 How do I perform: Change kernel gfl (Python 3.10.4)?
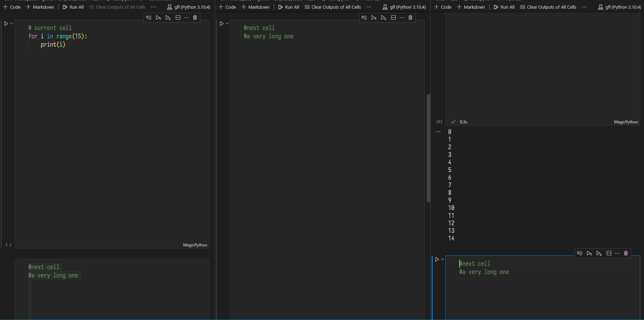(189, 7)
